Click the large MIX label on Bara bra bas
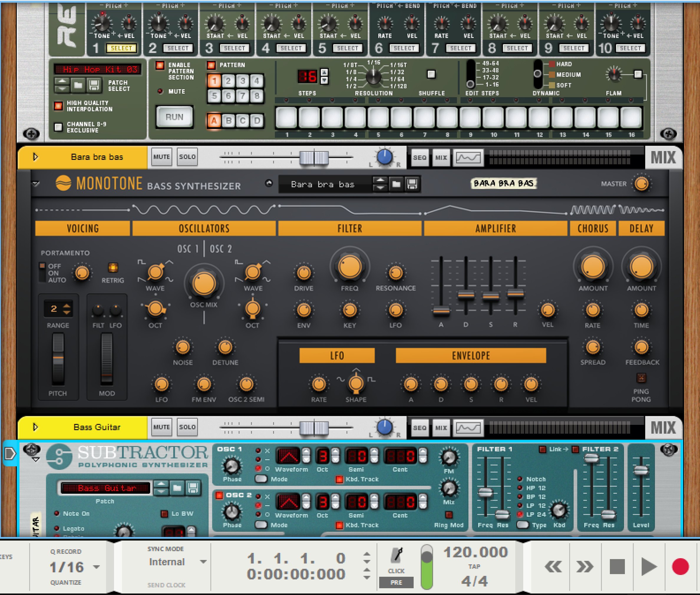Image resolution: width=700 pixels, height=595 pixels. click(x=663, y=157)
